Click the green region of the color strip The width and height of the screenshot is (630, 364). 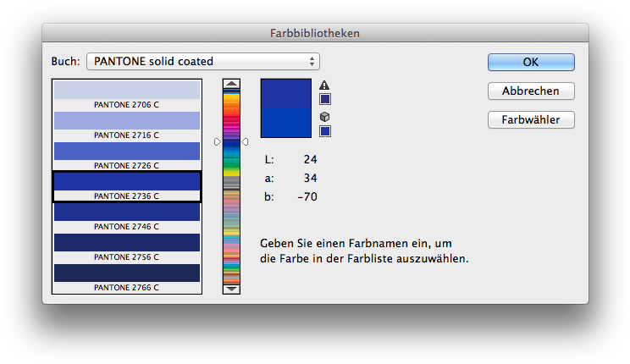pyautogui.click(x=231, y=163)
